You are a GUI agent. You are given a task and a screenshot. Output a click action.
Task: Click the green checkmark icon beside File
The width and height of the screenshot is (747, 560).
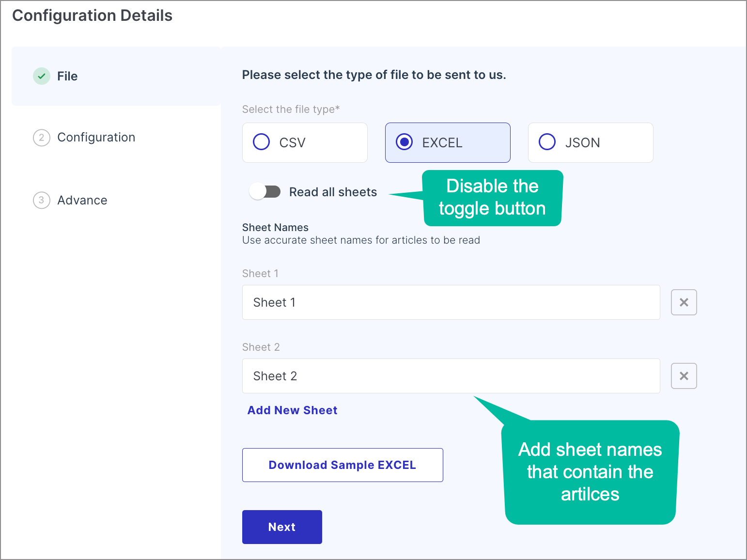coord(42,76)
